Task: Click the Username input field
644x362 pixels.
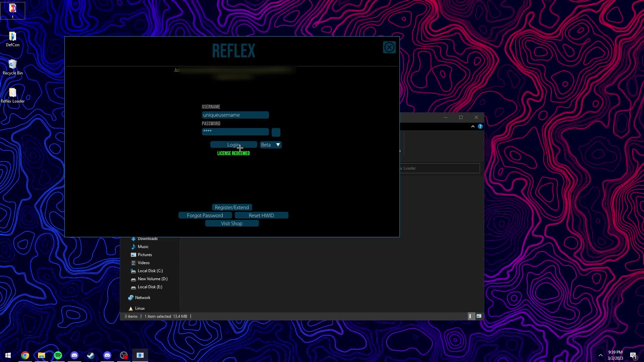Action: tap(235, 115)
